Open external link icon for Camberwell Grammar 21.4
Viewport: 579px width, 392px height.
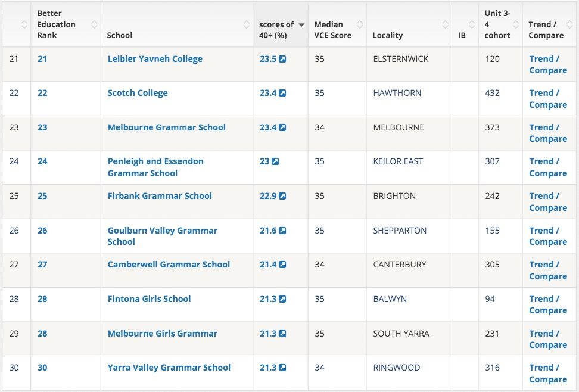[282, 265]
